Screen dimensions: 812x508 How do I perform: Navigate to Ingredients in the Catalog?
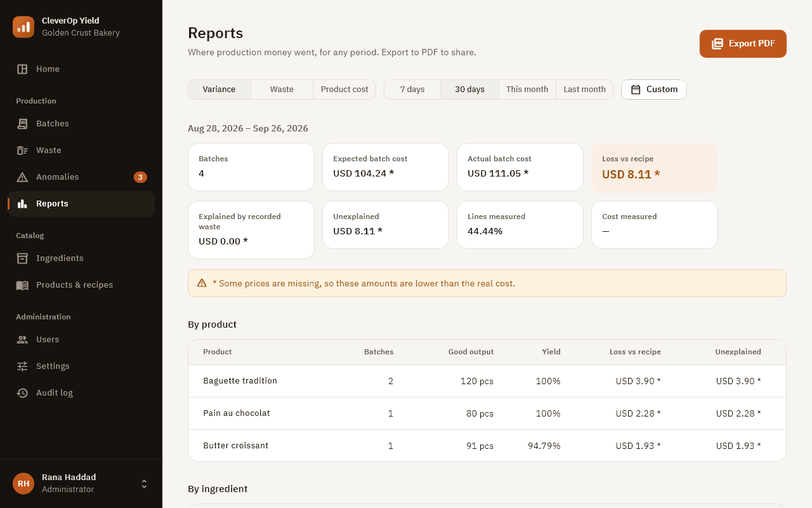tap(81, 258)
